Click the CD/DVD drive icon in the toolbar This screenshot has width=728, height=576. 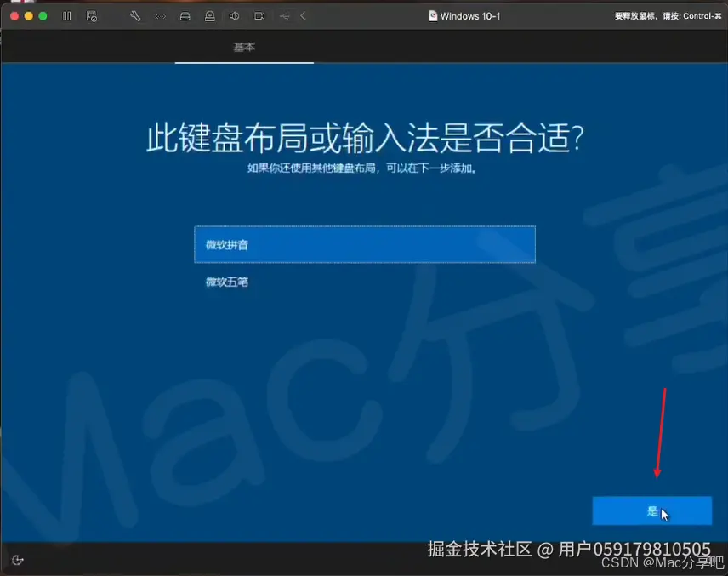tap(210, 15)
